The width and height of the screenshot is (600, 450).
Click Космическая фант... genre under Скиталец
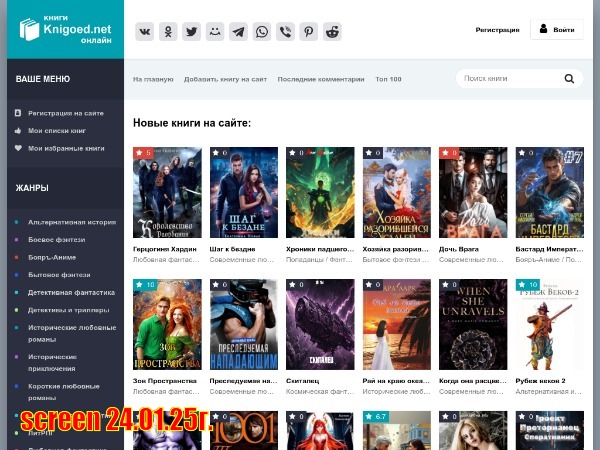[320, 391]
